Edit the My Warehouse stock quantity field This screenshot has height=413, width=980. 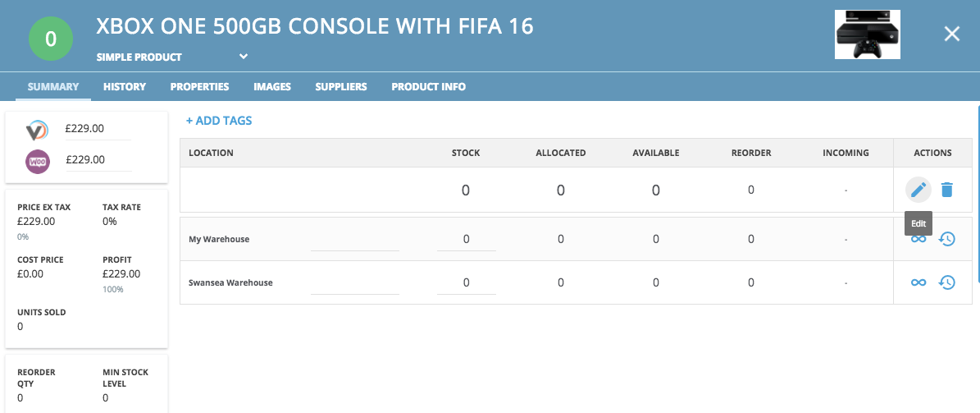467,240
